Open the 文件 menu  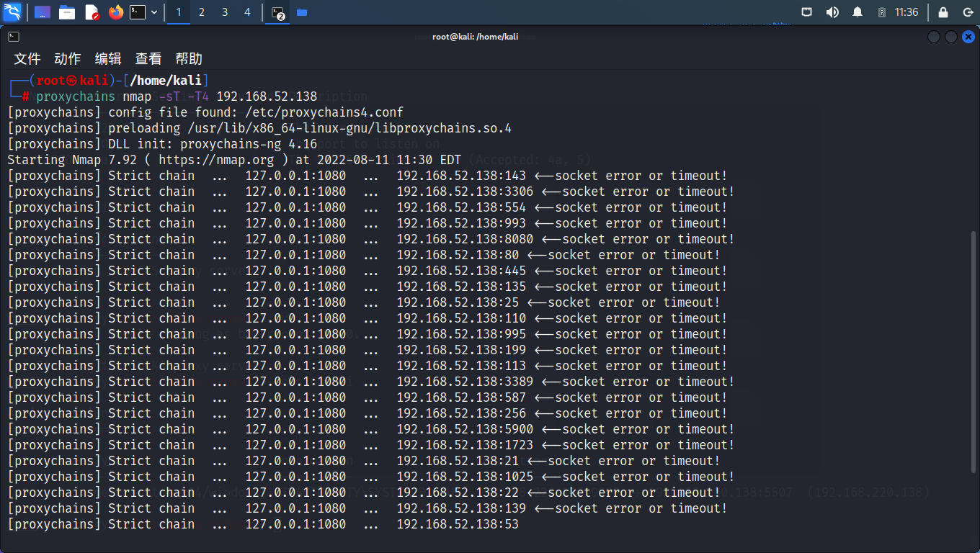click(x=27, y=59)
